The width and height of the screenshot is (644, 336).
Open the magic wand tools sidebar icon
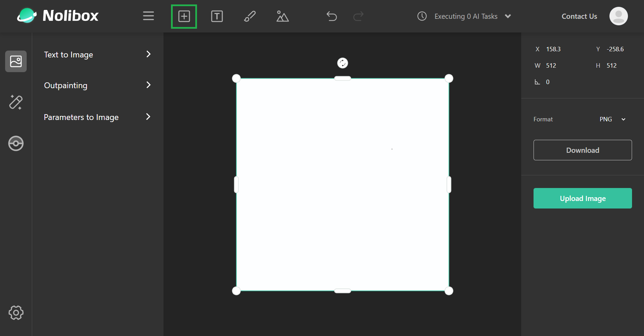[x=16, y=102]
